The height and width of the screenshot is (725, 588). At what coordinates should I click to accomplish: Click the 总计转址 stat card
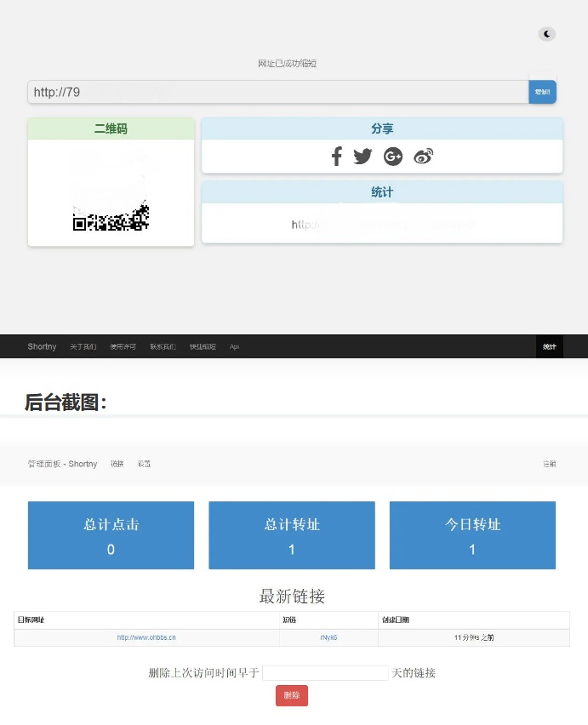(292, 535)
